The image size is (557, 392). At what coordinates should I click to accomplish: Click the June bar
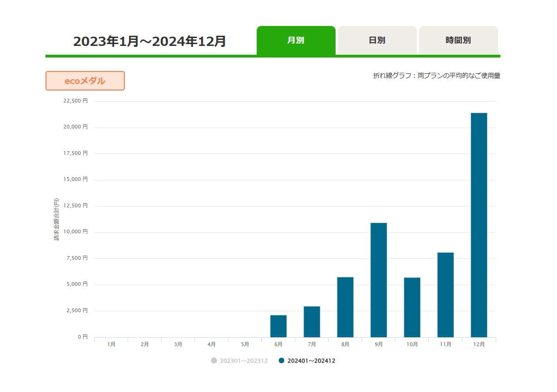pyautogui.click(x=278, y=326)
